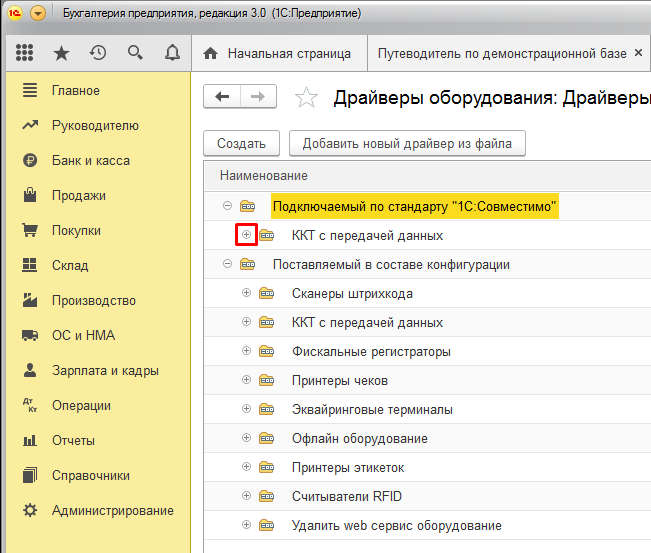
Task: Switch to Начальная страница tab
Action: click(x=279, y=53)
